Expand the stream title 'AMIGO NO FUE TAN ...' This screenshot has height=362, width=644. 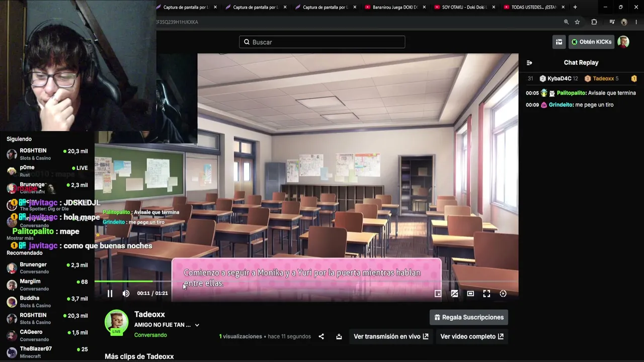point(197,325)
